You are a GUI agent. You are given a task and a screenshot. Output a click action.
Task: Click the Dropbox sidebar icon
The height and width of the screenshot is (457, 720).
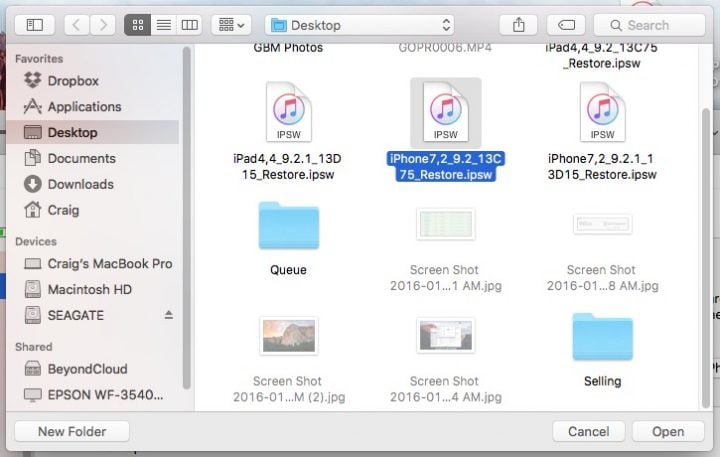coord(32,80)
